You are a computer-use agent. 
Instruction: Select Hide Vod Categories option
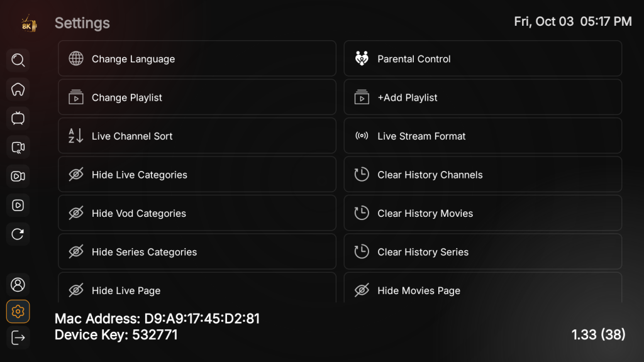(197, 214)
